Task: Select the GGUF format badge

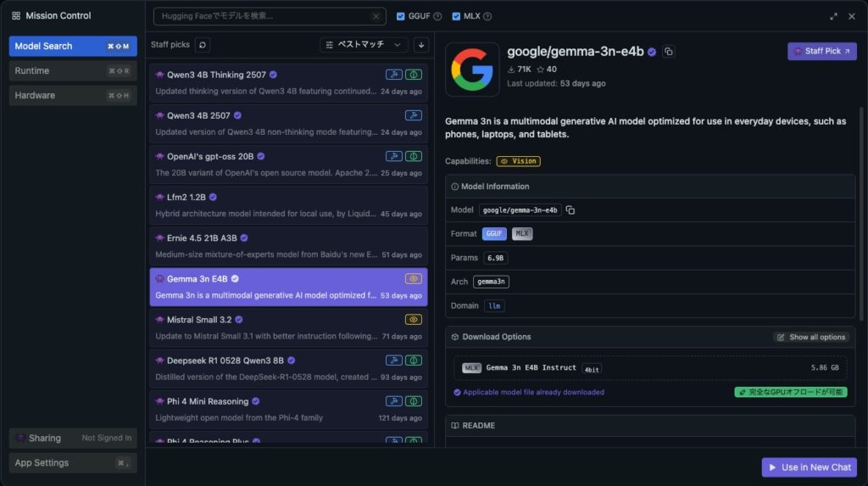Action: tap(494, 234)
